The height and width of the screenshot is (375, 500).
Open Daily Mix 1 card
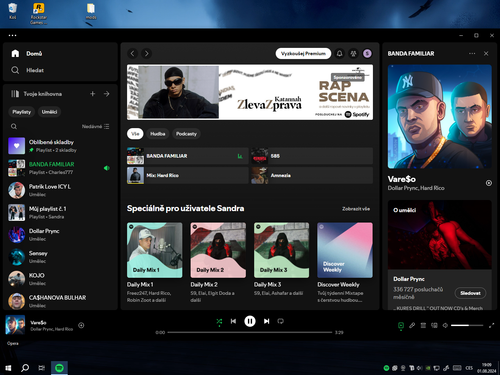tap(155, 262)
